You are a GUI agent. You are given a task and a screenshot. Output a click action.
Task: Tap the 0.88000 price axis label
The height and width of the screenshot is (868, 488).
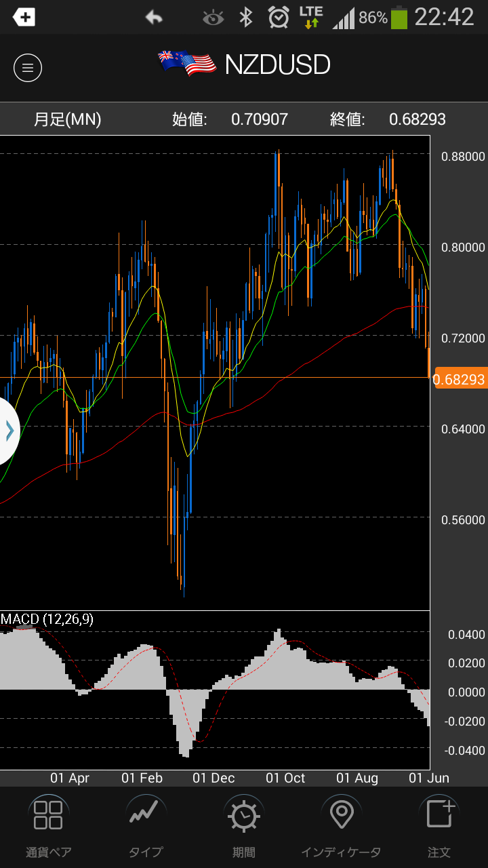tap(463, 157)
